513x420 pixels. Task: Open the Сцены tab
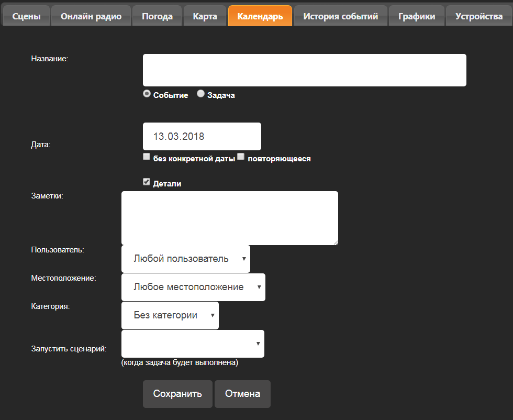pyautogui.click(x=26, y=16)
